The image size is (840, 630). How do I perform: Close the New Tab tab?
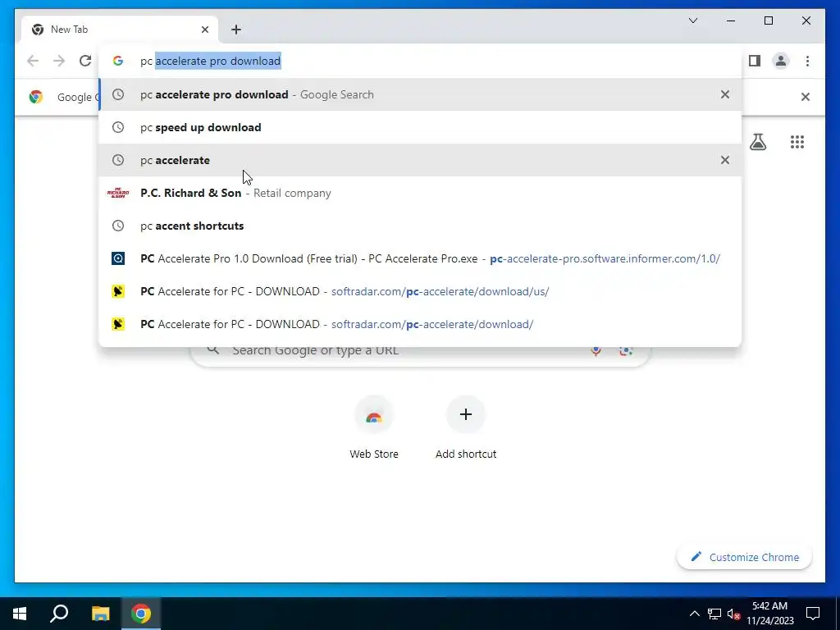[x=204, y=30]
